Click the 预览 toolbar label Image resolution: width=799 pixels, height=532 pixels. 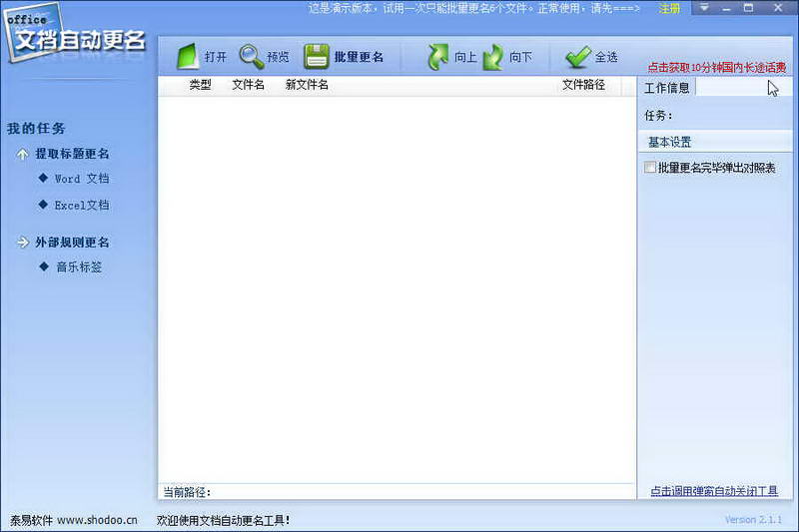pos(278,57)
